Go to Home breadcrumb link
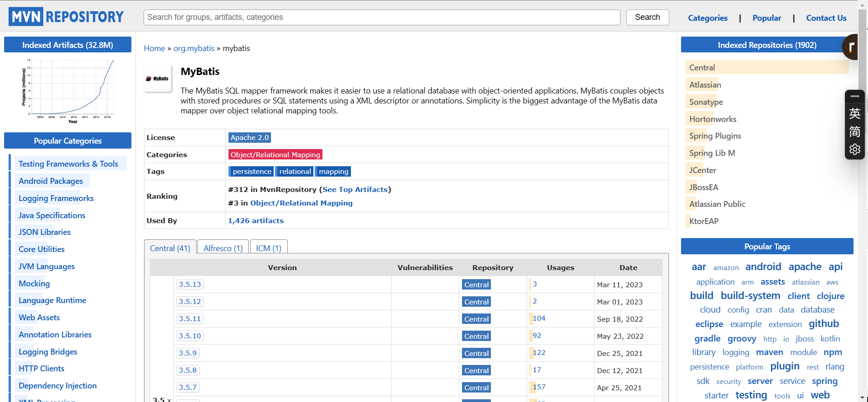868x402 pixels. (x=154, y=48)
